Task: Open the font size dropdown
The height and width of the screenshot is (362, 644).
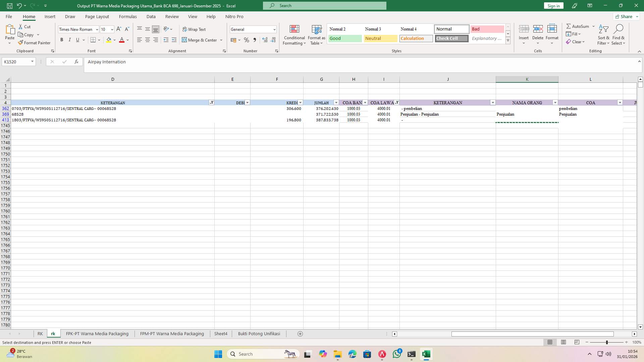Action: pyautogui.click(x=111, y=29)
